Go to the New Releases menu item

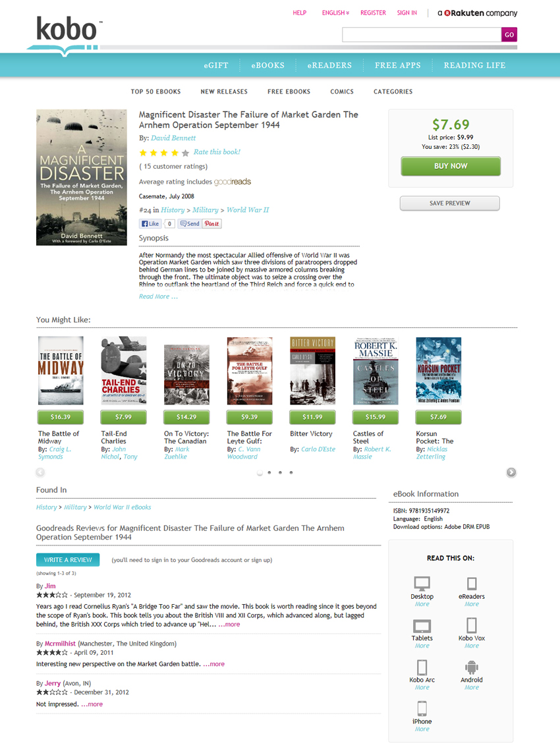pyautogui.click(x=224, y=92)
